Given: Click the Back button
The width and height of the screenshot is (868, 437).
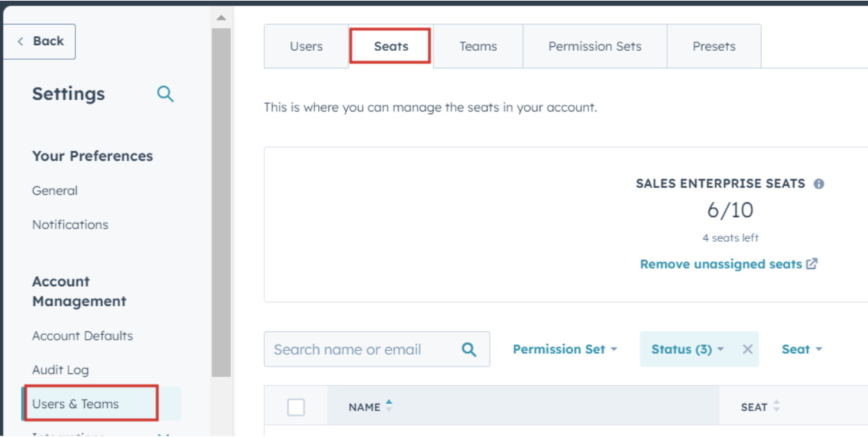Looking at the screenshot, I should click(x=40, y=42).
